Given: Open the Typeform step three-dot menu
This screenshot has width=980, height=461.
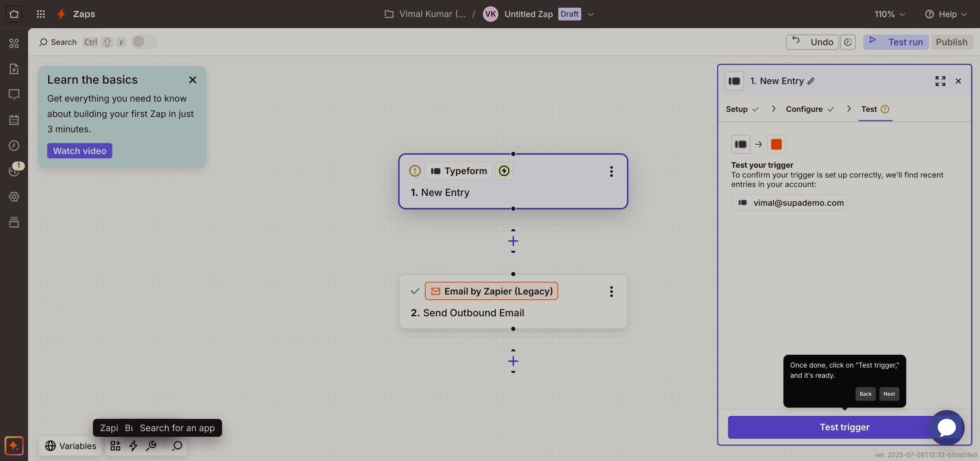Looking at the screenshot, I should [612, 172].
